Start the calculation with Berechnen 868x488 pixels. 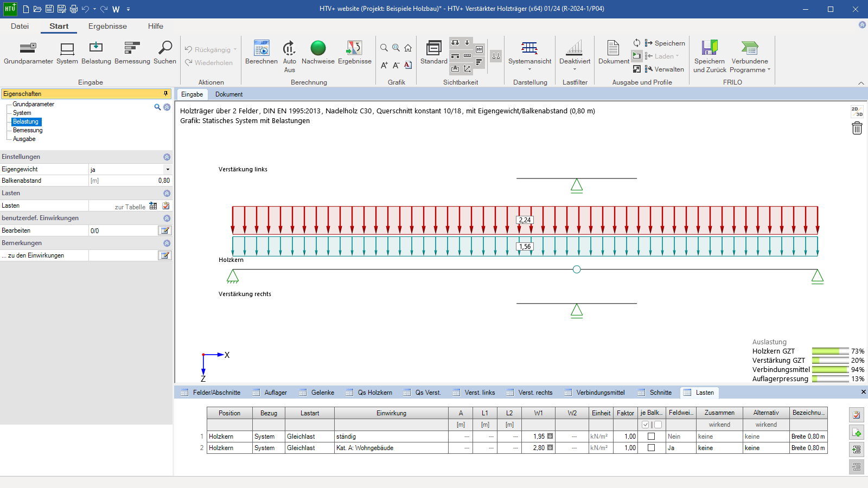pos(261,53)
